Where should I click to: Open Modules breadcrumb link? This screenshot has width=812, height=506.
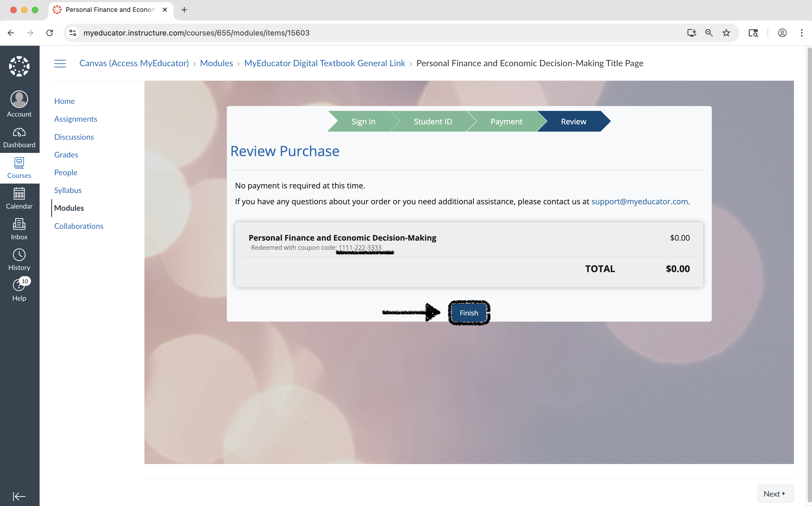click(x=216, y=63)
